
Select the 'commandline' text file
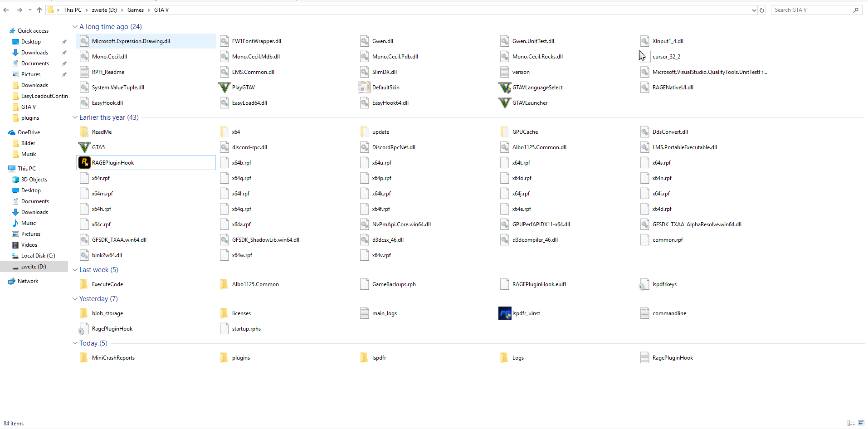pos(669,313)
